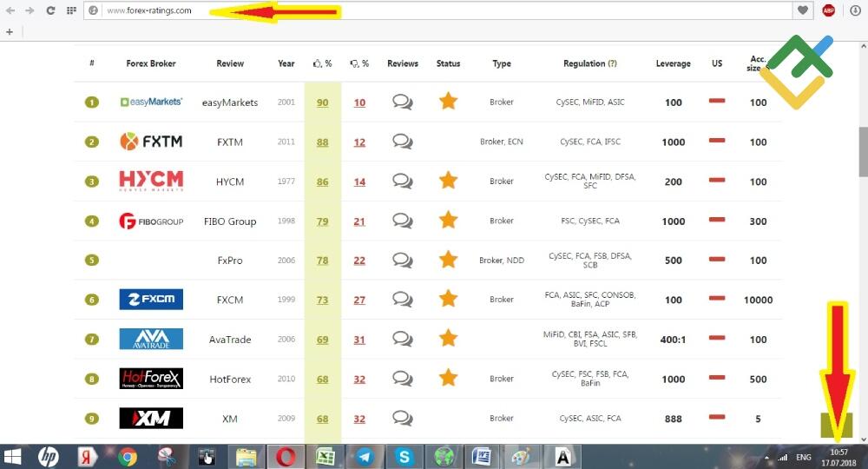The width and height of the screenshot is (868, 469).
Task: Click negative rating 12 for FXTM
Action: [x=359, y=142]
